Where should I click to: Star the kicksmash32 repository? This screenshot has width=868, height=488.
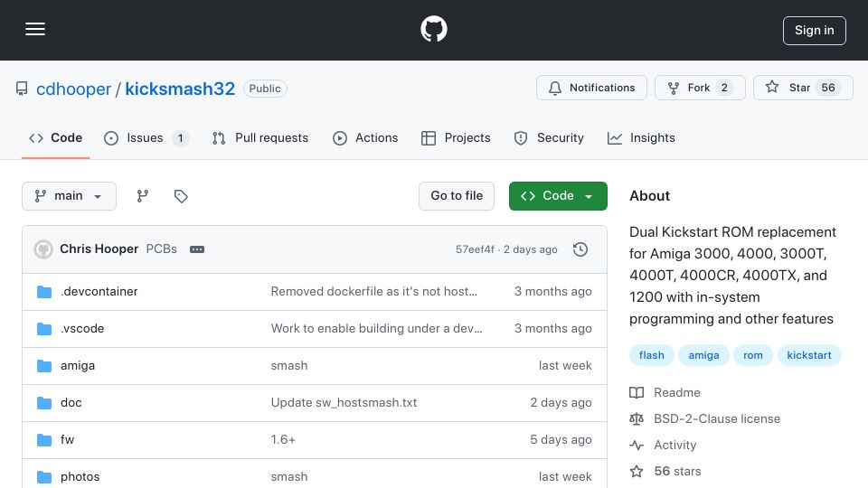coord(803,88)
